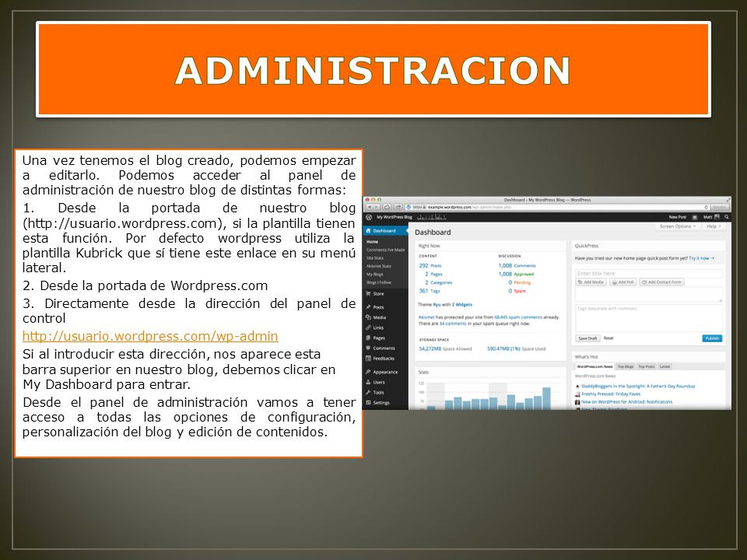Click the Add Contact Form button
This screenshot has height=560, width=747.
click(x=661, y=282)
